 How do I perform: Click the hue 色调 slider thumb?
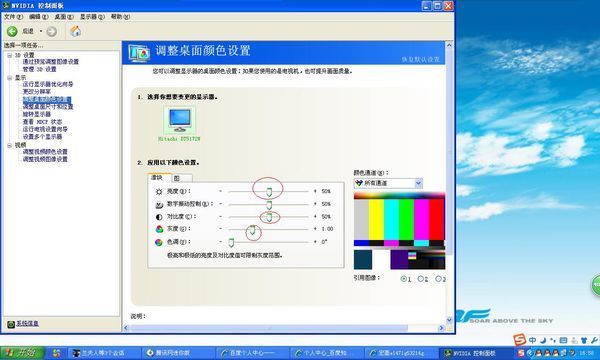231,242
